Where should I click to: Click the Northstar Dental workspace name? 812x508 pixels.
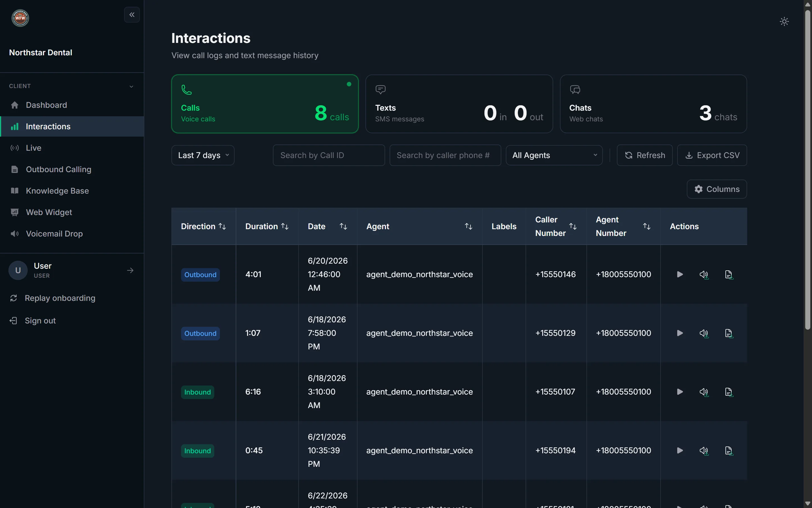coord(41,53)
